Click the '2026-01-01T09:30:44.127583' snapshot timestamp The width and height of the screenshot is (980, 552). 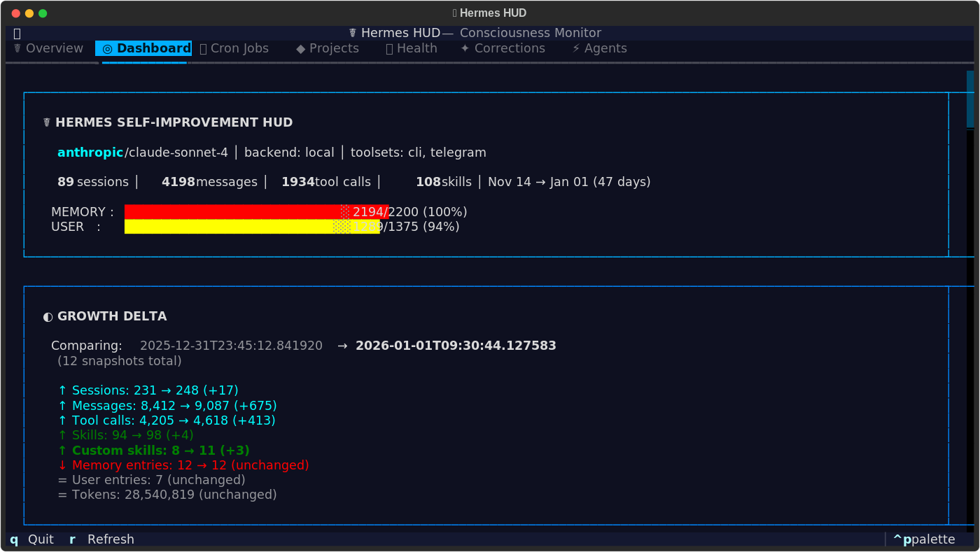pyautogui.click(x=456, y=346)
